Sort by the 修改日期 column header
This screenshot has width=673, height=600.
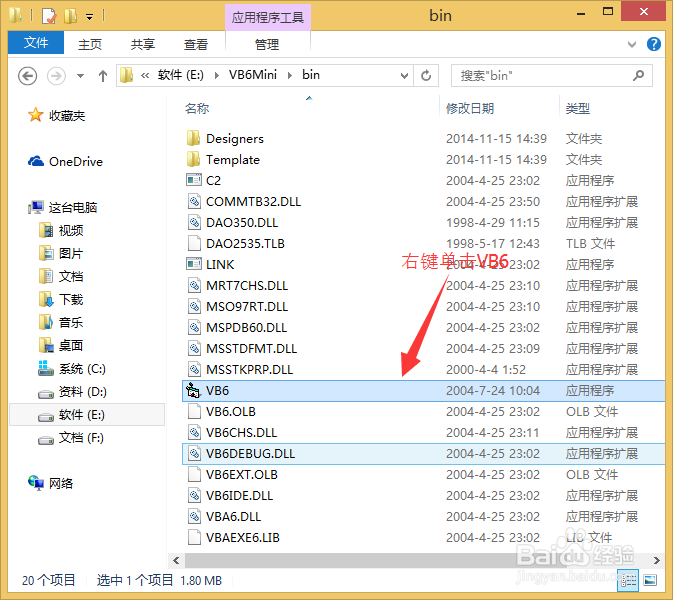[x=470, y=109]
